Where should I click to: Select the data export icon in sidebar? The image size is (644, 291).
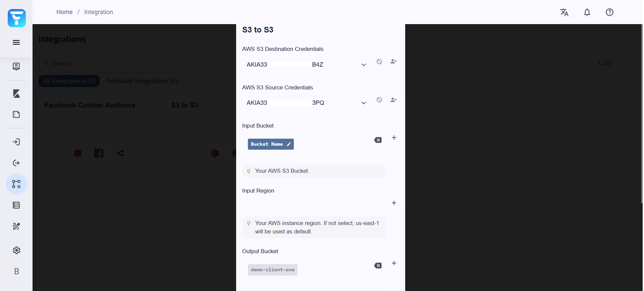16,163
